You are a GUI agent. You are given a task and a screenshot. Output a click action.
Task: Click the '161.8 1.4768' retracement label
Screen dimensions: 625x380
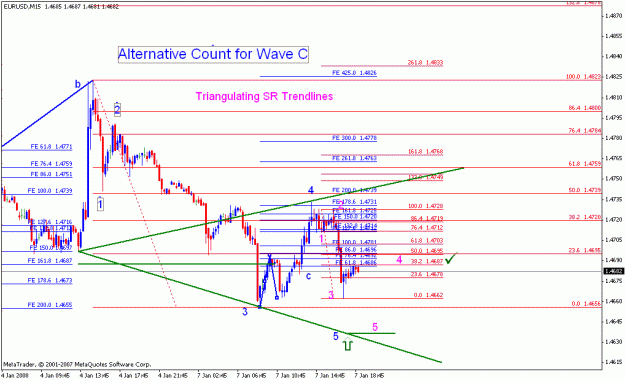(425, 152)
